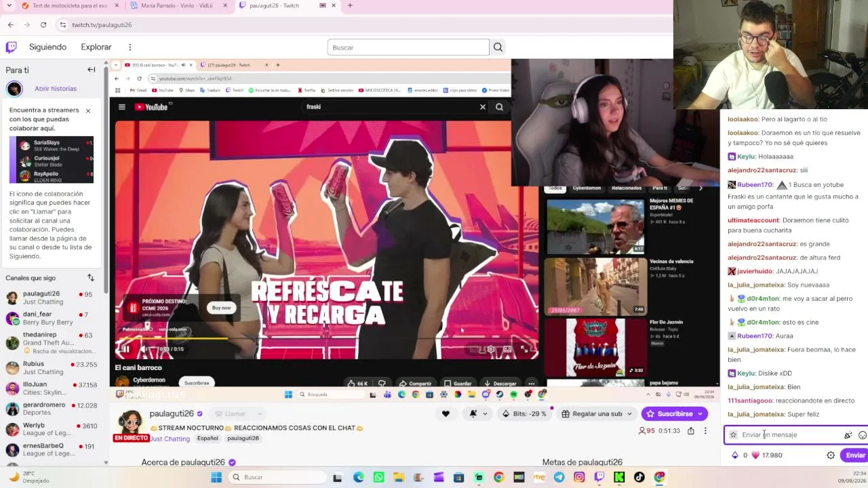The width and height of the screenshot is (868, 488).
Task: Go back in browser history
Action: pos(11,25)
